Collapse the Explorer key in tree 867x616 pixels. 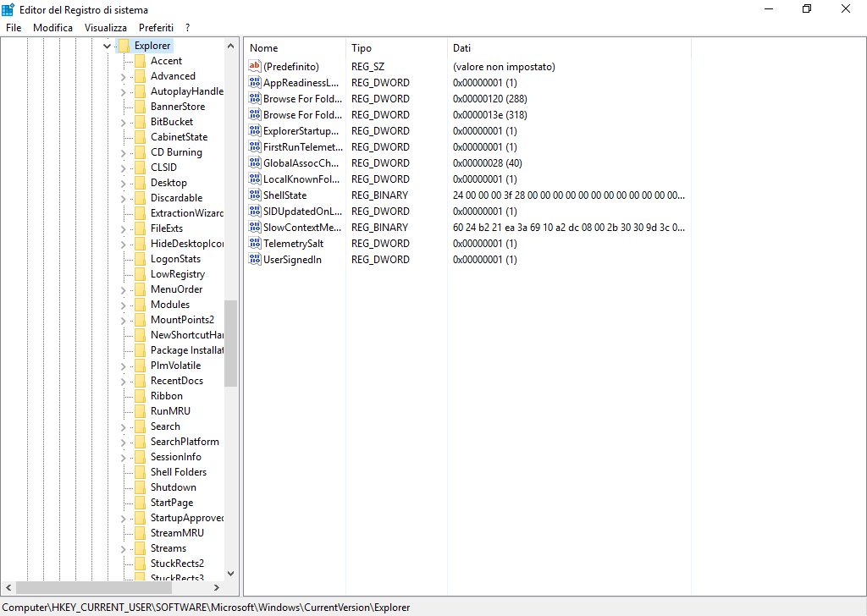[x=107, y=46]
